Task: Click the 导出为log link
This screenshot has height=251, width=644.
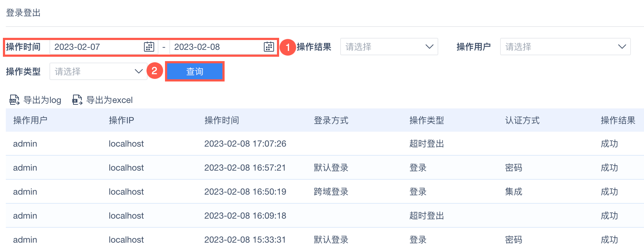Action: click(x=42, y=100)
